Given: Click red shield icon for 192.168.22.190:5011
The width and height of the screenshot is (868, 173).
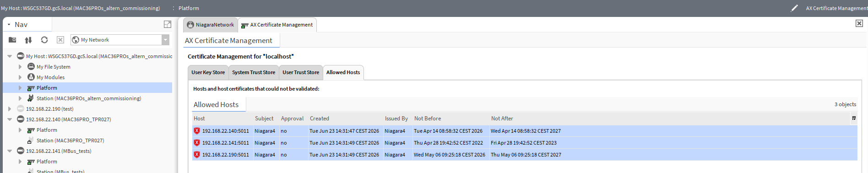Looking at the screenshot, I should (197, 155).
